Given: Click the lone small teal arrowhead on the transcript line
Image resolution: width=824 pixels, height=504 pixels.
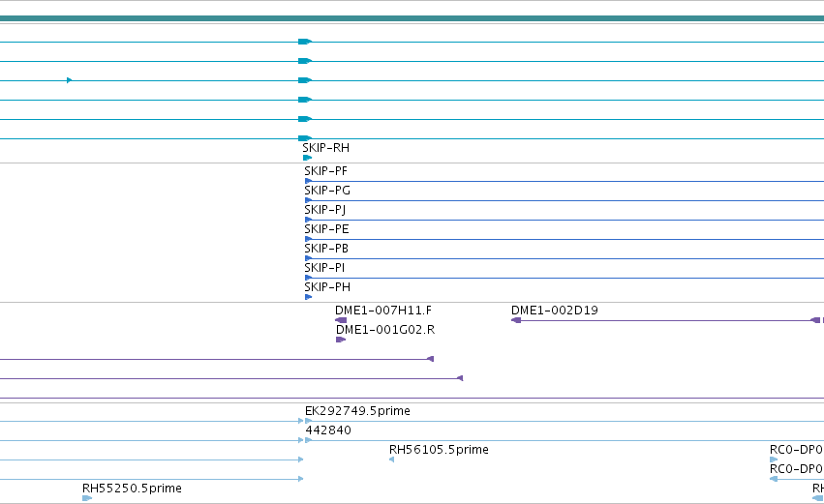Looking at the screenshot, I should [70, 80].
